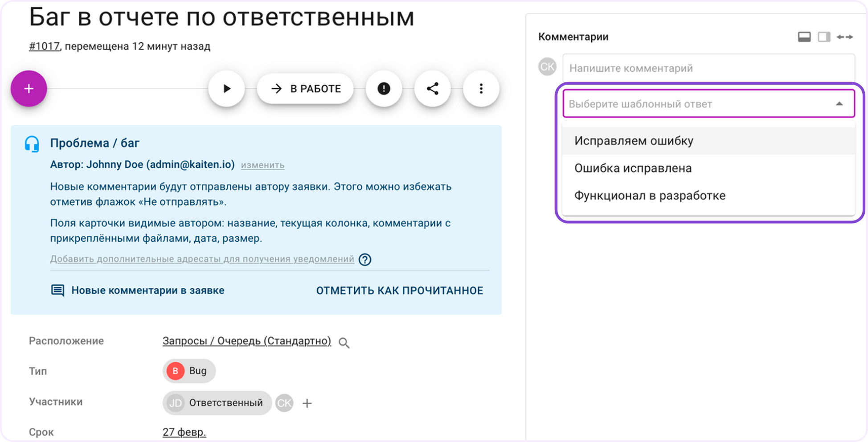This screenshot has height=442, width=868.
Task: Switch comments panel to bottom layout
Action: [804, 37]
